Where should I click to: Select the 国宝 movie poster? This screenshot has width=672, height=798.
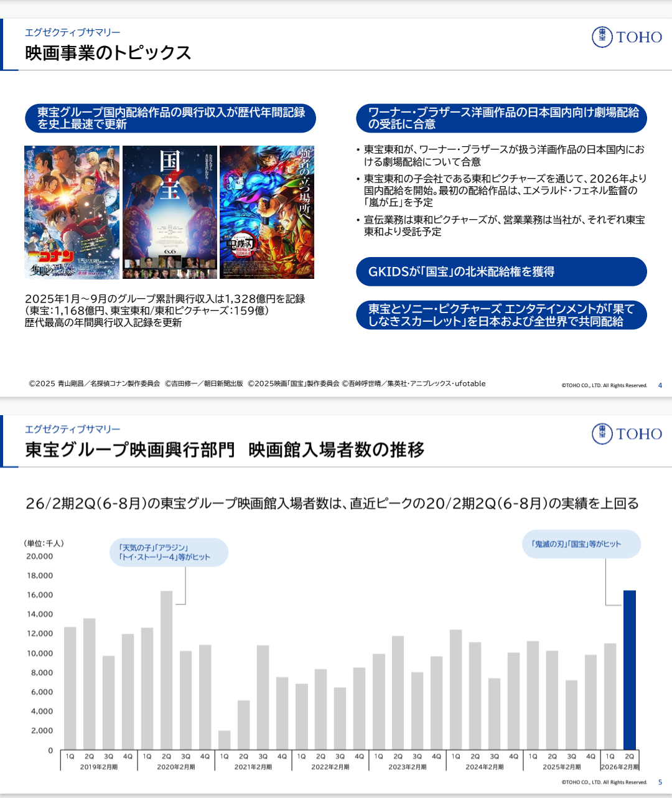(x=170, y=212)
